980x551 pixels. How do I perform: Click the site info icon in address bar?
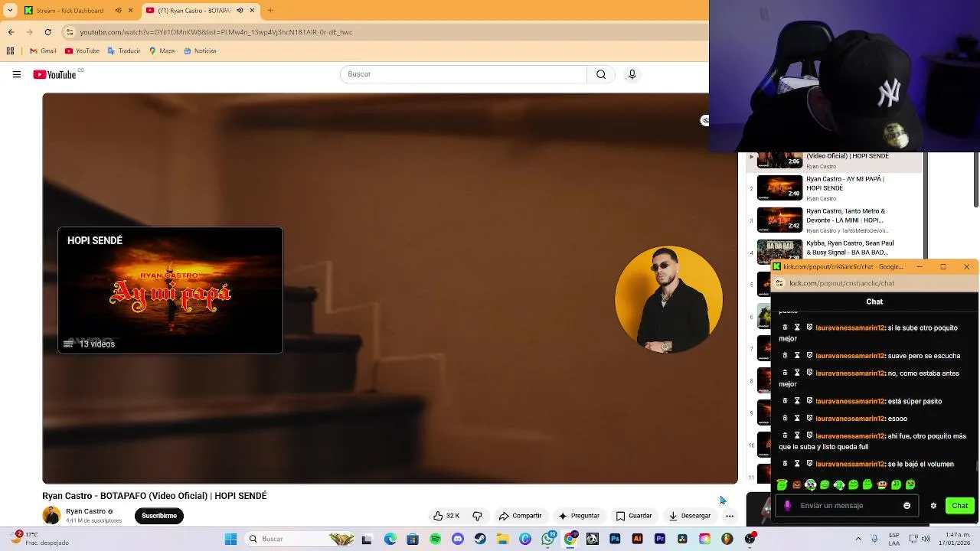70,32
